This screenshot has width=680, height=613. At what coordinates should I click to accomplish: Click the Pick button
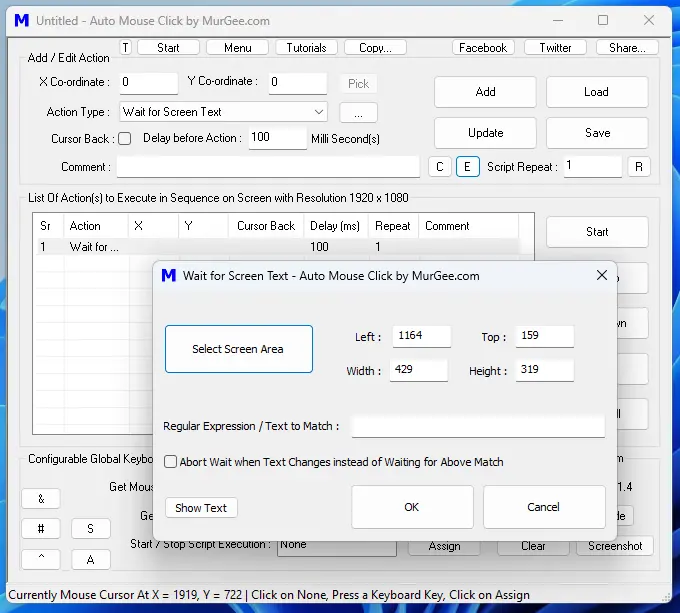click(358, 84)
